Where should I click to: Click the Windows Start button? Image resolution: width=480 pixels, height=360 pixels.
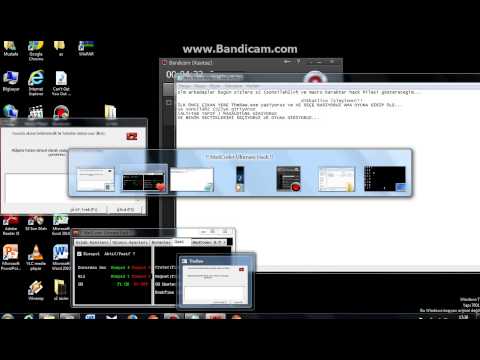pos(7,316)
